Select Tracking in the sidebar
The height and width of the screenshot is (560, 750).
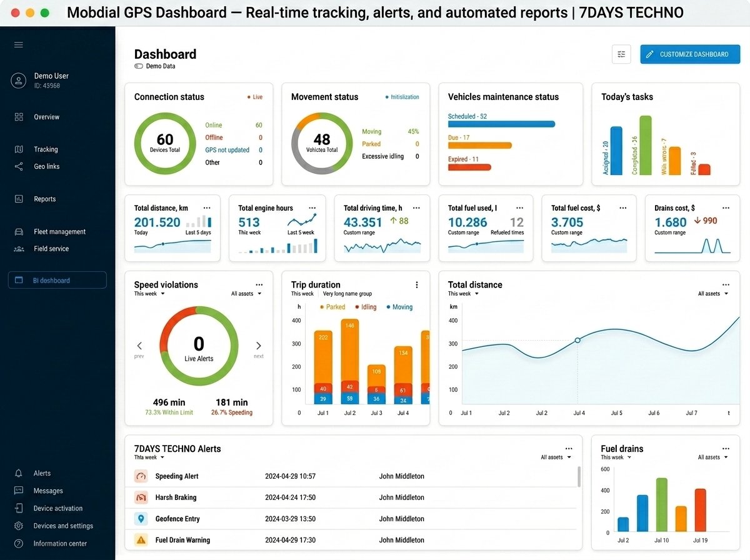(45, 149)
